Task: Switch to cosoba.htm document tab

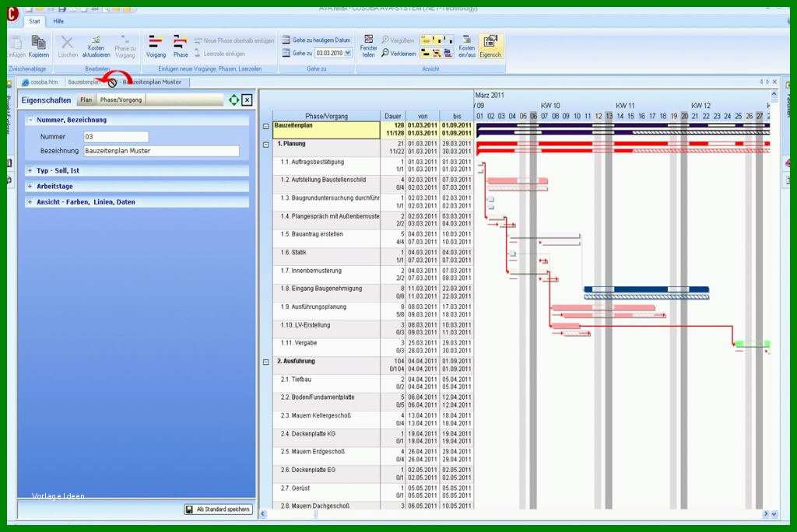Action: [x=40, y=82]
